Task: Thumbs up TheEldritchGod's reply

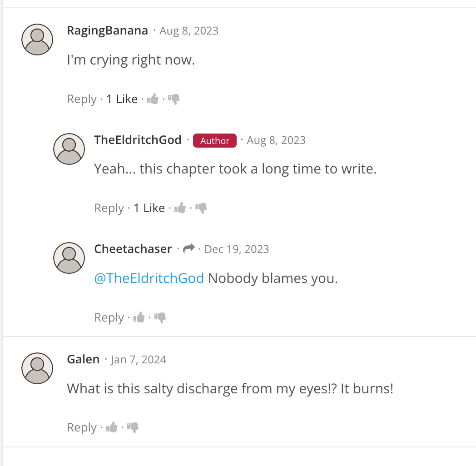Action: tap(180, 208)
